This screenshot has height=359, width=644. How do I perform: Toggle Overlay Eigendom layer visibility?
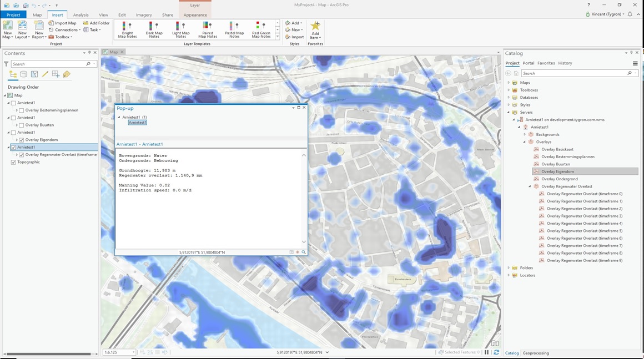(22, 140)
